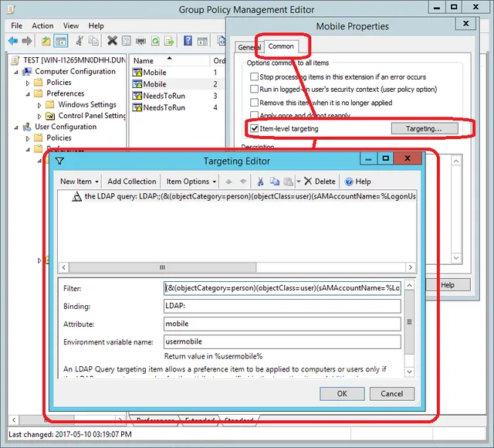The width and height of the screenshot is (494, 448).
Task: Expand the Control Panel Settings node
Action: click(39, 117)
